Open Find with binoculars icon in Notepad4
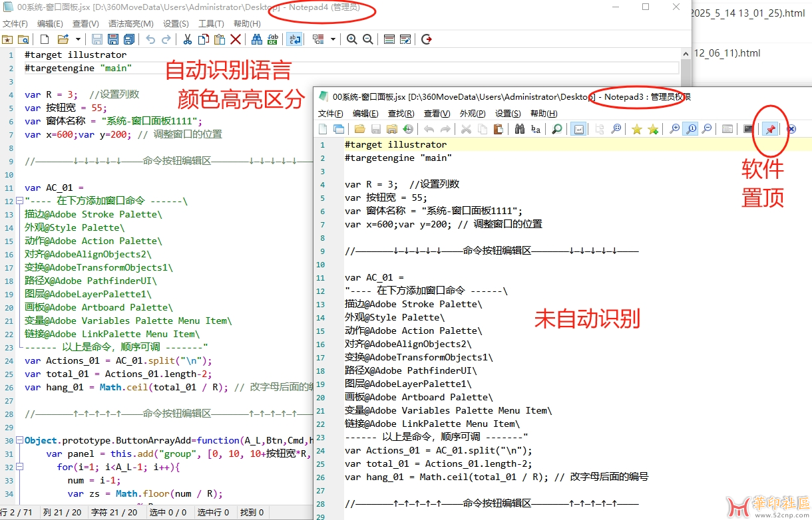Screen dimensions: 812x520 [x=257, y=39]
